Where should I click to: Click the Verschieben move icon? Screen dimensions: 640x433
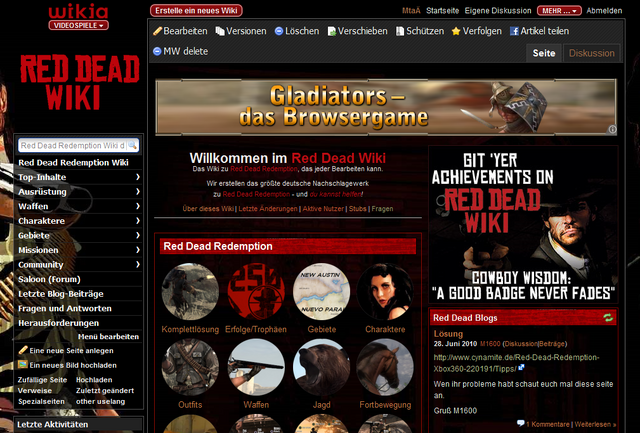tap(332, 31)
